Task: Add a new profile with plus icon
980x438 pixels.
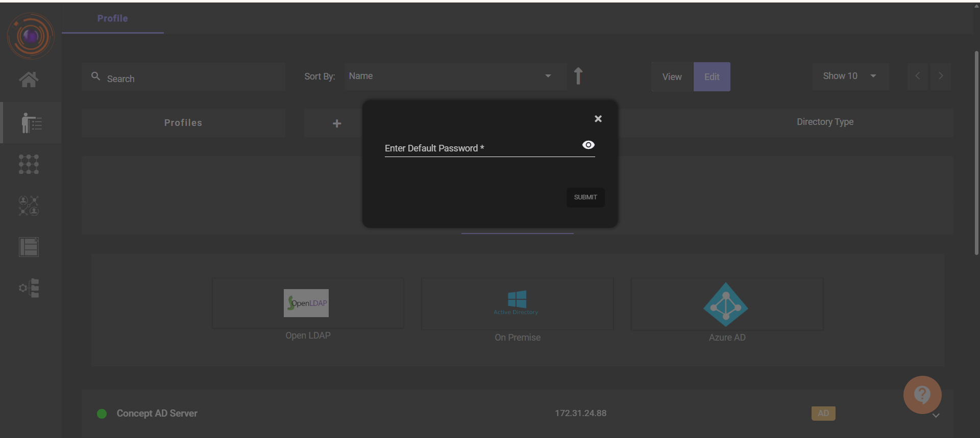Action: click(x=337, y=123)
